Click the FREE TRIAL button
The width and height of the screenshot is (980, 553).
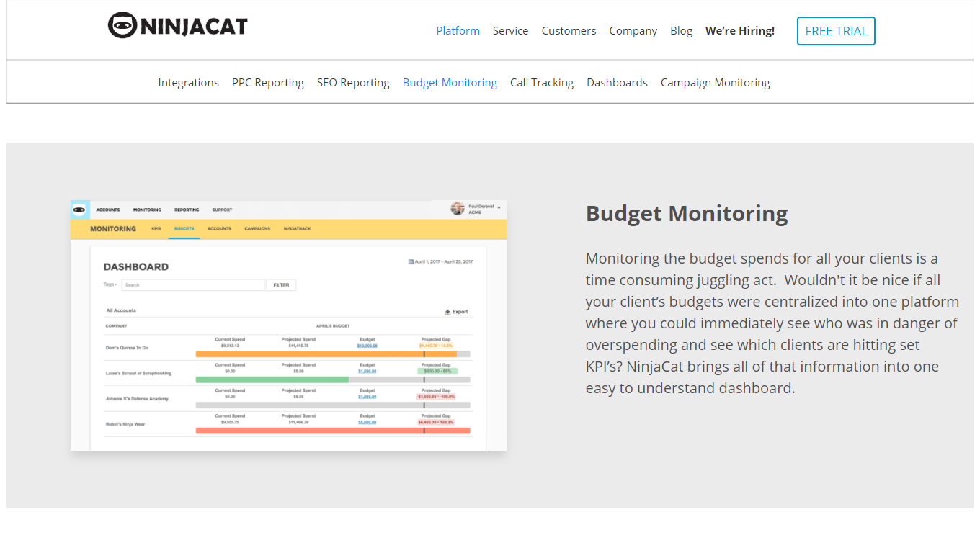(836, 31)
